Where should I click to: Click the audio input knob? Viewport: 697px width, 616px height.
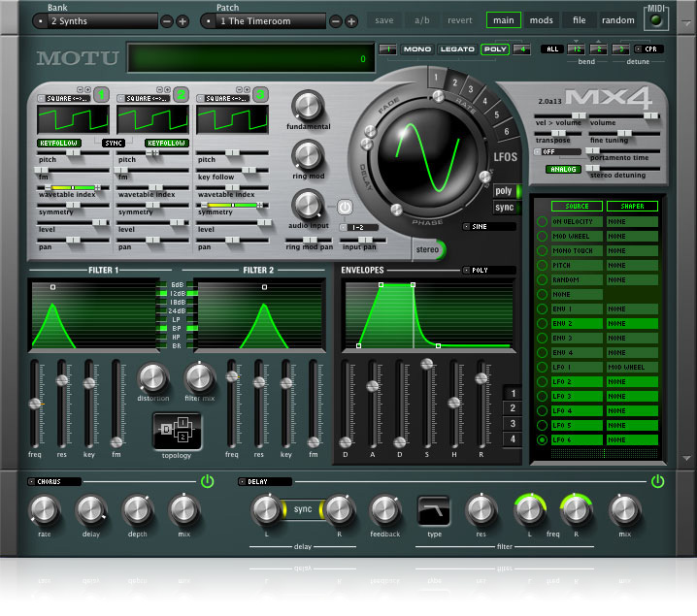[307, 206]
